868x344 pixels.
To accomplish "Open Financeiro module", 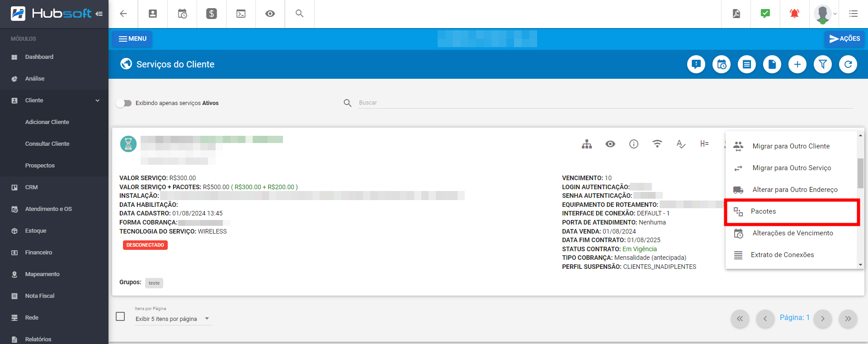I will click(54, 253).
